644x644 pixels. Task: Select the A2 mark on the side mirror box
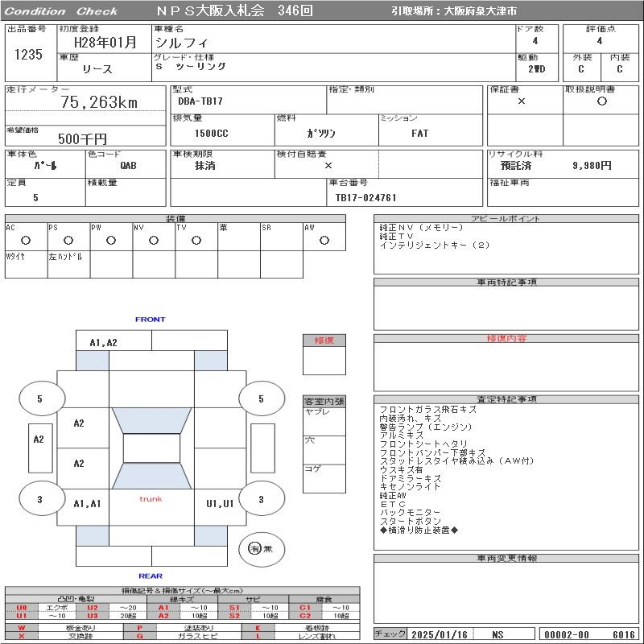tap(39, 440)
